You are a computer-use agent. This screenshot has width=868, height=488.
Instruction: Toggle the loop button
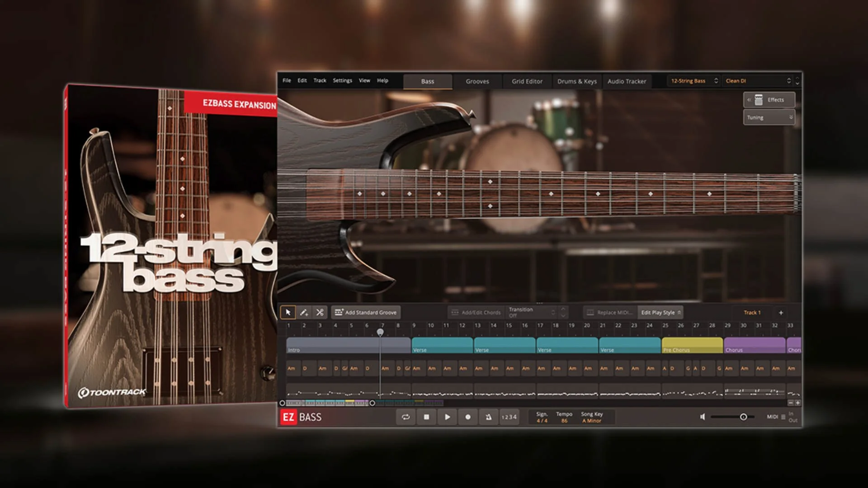tap(406, 417)
